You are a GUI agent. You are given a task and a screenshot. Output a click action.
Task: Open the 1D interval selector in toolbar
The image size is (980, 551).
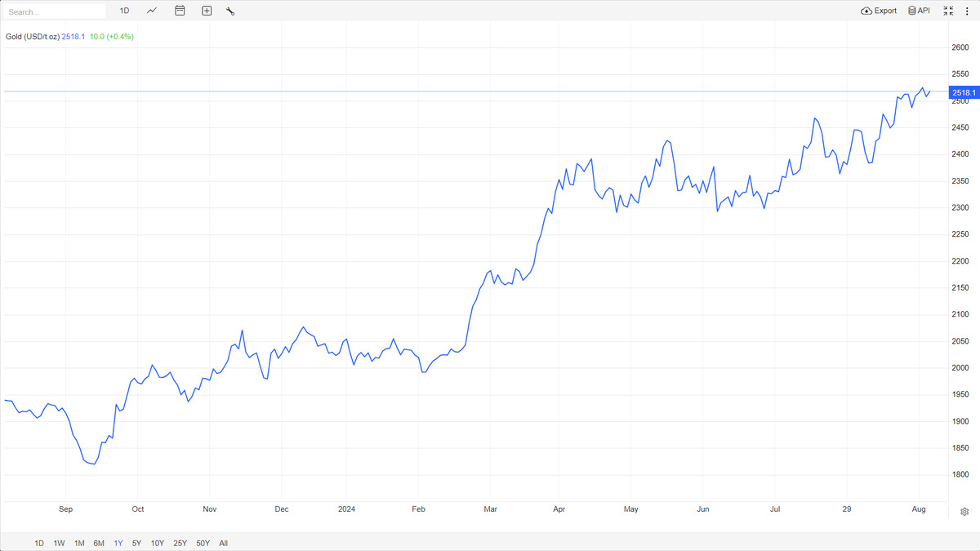coord(125,11)
